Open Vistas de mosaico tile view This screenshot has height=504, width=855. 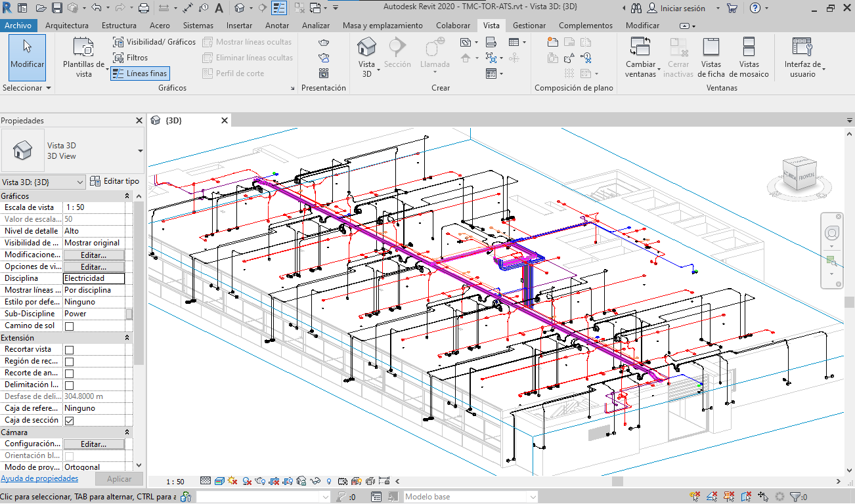coord(748,56)
